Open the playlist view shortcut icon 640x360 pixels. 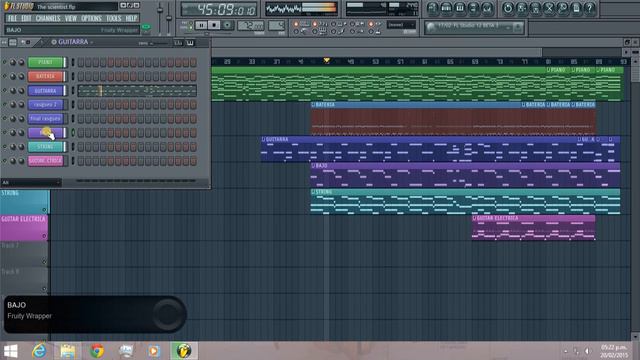(433, 8)
